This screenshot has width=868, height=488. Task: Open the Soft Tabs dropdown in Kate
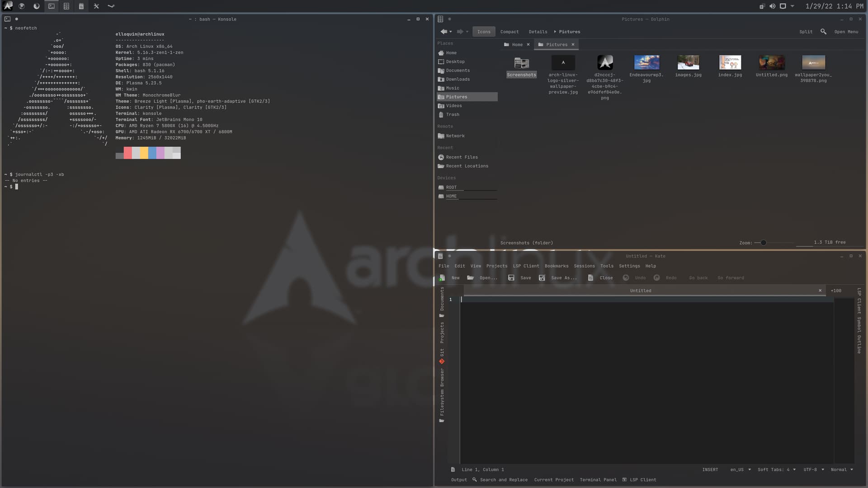coord(776,469)
